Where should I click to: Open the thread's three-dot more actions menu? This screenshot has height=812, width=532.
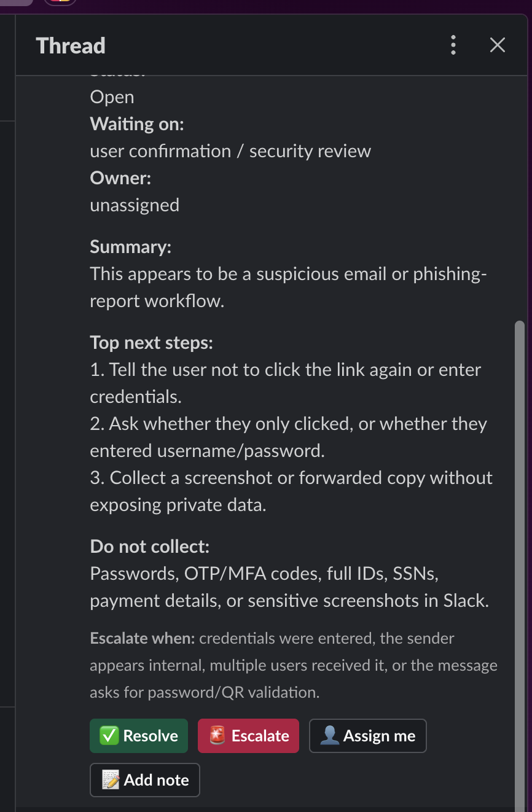click(x=453, y=45)
